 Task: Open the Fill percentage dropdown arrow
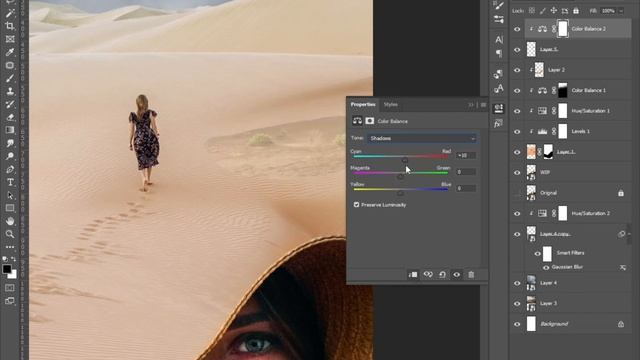tap(621, 11)
